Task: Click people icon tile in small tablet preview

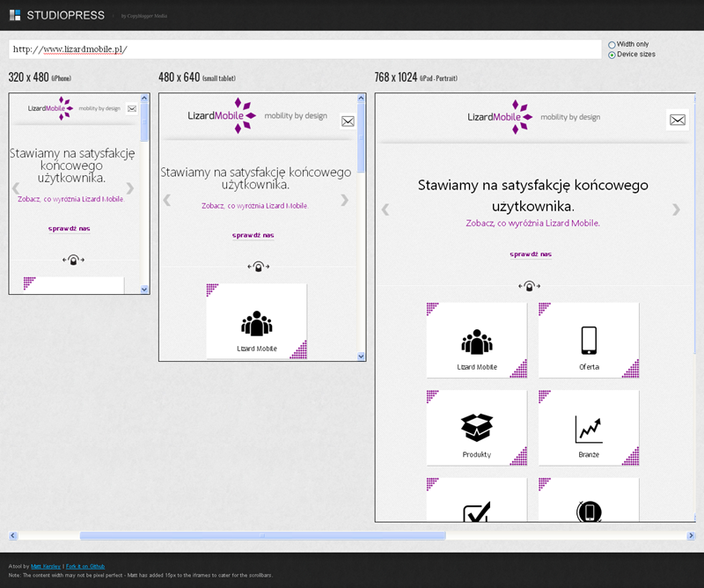Action: (x=256, y=322)
